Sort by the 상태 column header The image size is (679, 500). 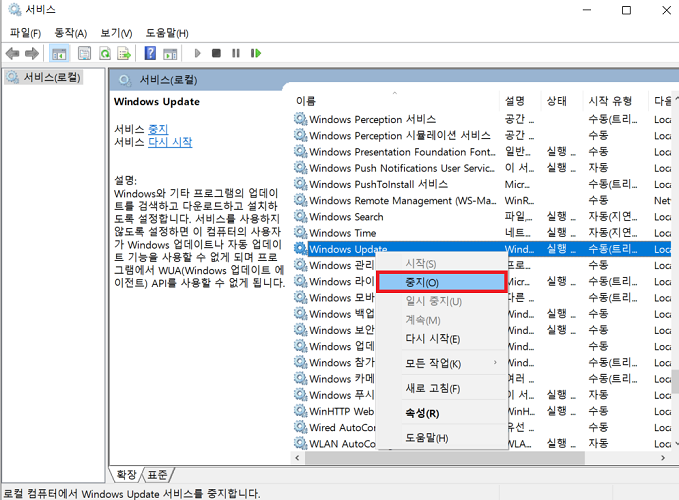tap(562, 101)
